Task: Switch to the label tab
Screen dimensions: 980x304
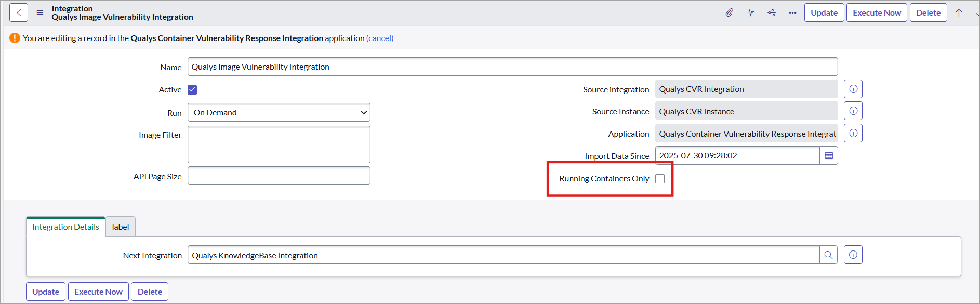Action: click(121, 227)
